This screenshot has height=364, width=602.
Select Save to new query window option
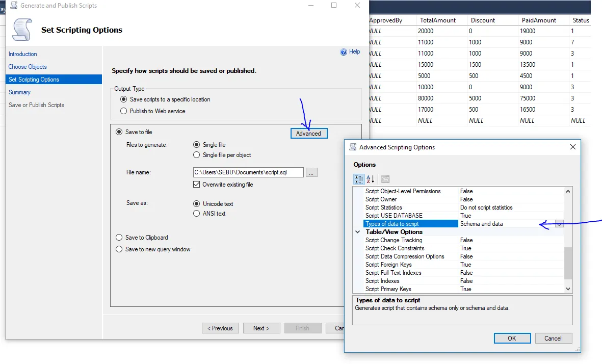coord(119,249)
